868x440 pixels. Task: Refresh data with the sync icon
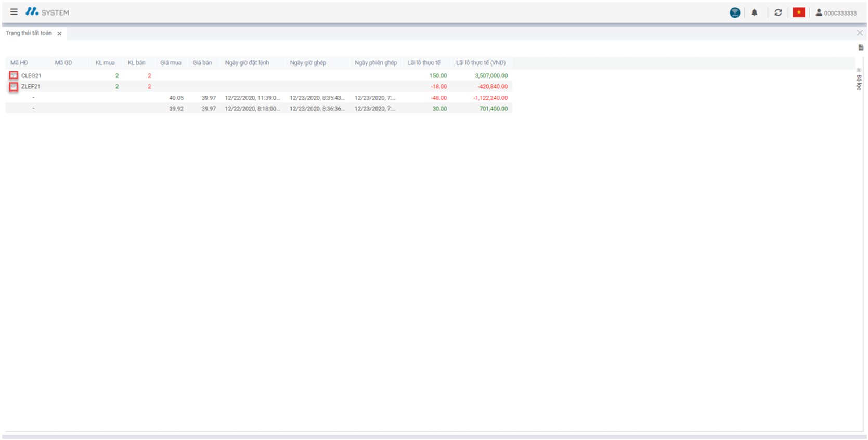point(778,13)
